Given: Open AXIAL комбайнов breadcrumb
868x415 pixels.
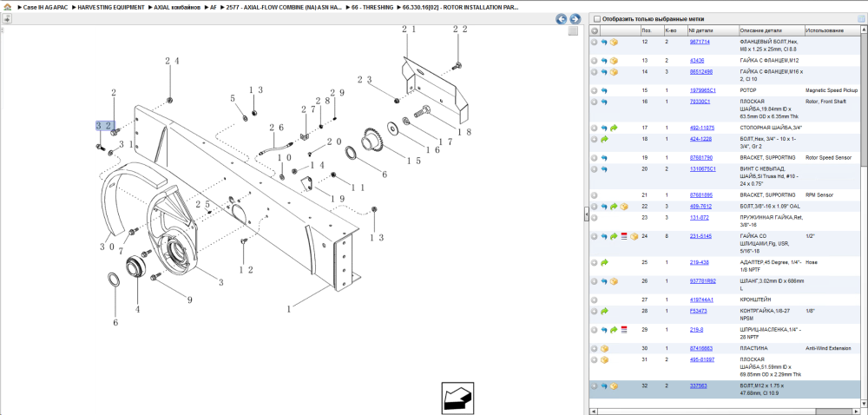Looking at the screenshot, I should tap(177, 8).
